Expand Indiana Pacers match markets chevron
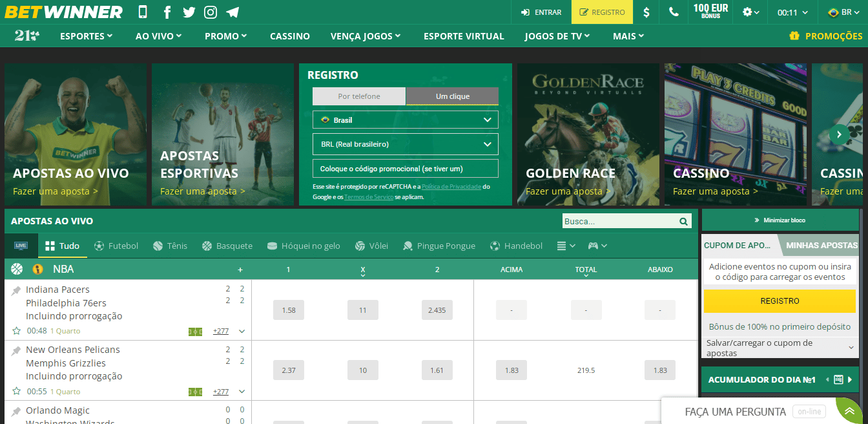Image resolution: width=868 pixels, height=424 pixels. 242,332
